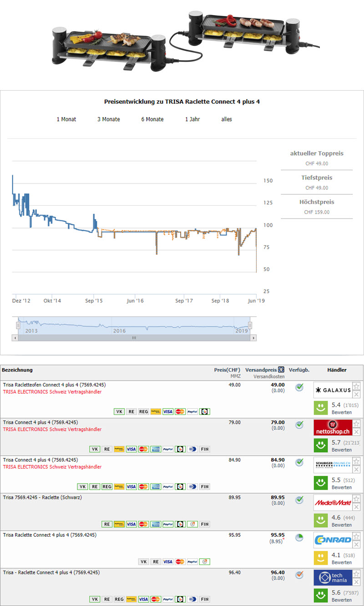Exclude nettoshop.ch using the X toggle
This screenshot has height=606, width=364.
357,432
